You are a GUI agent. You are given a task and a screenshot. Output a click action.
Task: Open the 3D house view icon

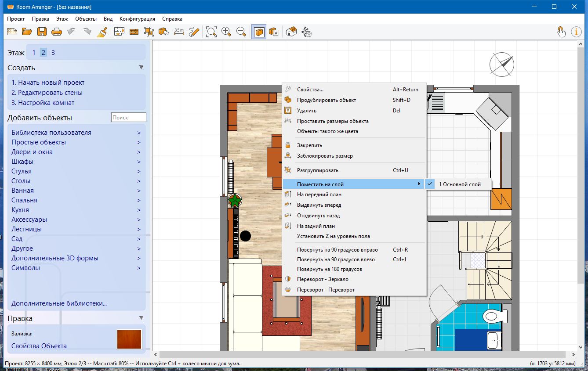coord(291,32)
